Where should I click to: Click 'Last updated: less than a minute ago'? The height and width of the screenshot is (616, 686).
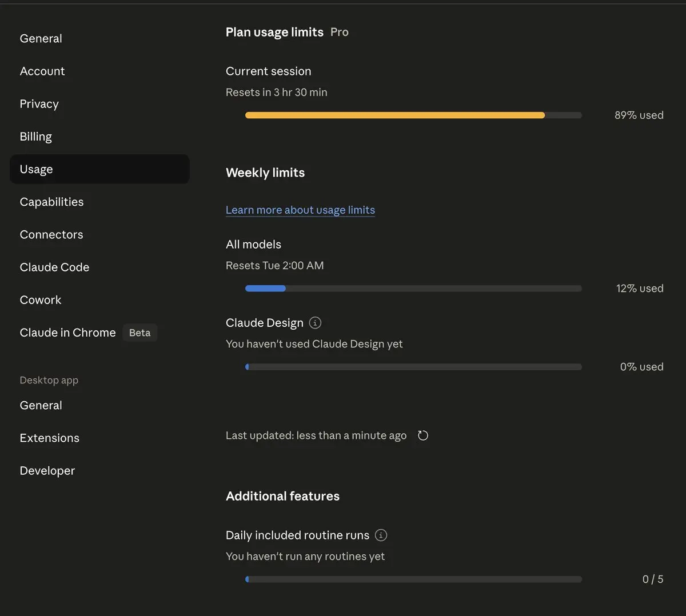[x=316, y=435]
